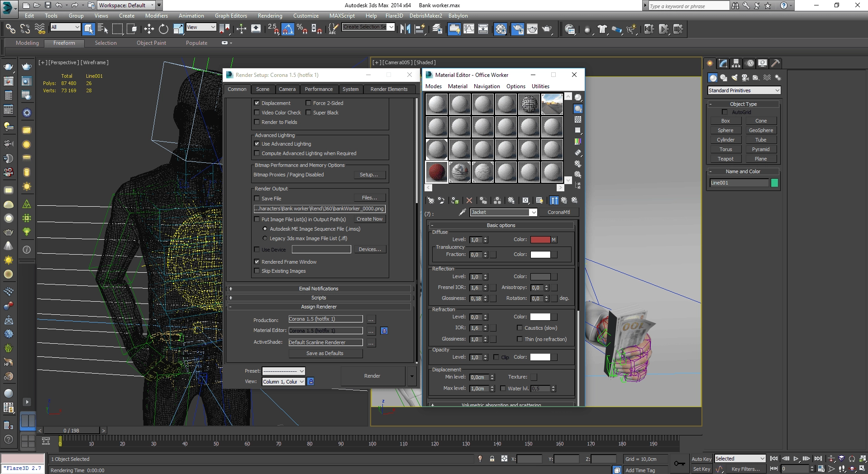The height and width of the screenshot is (474, 868).
Task: Open the Modifiers menu
Action: (x=157, y=16)
